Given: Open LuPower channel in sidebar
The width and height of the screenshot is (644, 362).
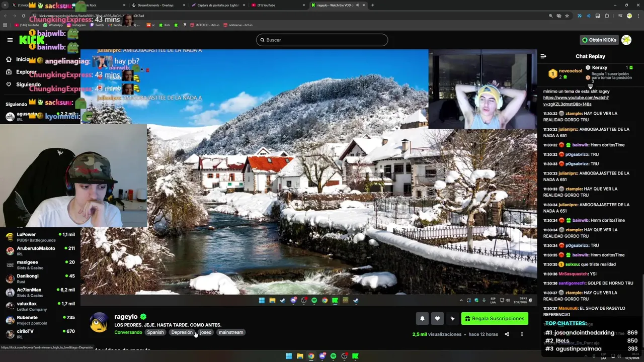Looking at the screenshot, I should [40, 237].
